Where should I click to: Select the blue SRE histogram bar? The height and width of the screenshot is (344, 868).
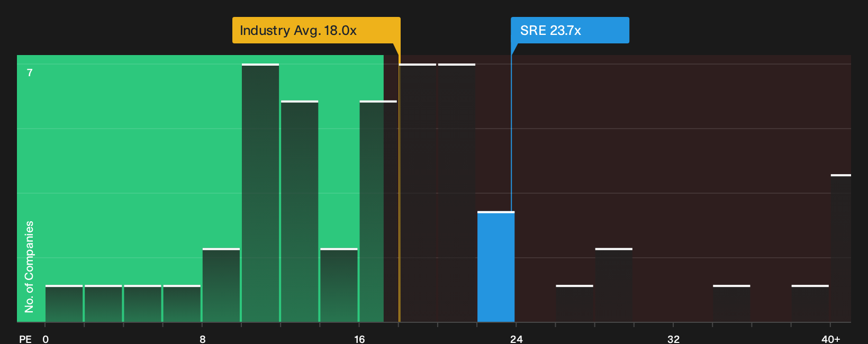tap(496, 267)
